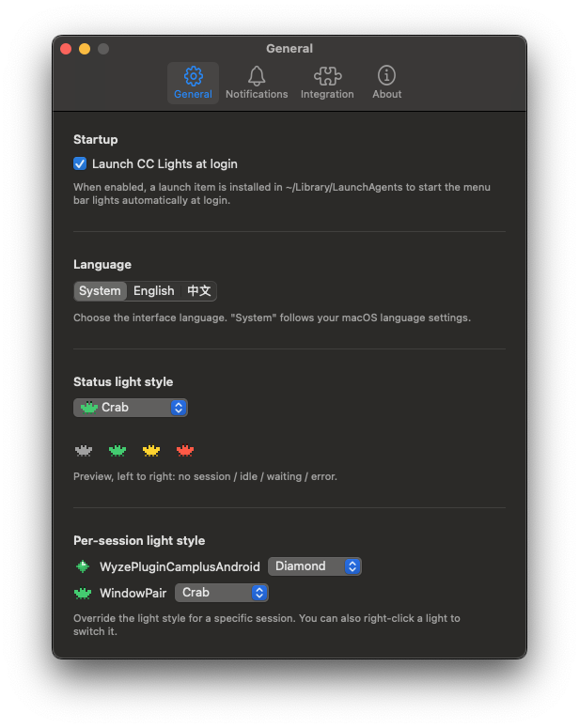Select English language option
This screenshot has width=579, height=728.
(154, 291)
